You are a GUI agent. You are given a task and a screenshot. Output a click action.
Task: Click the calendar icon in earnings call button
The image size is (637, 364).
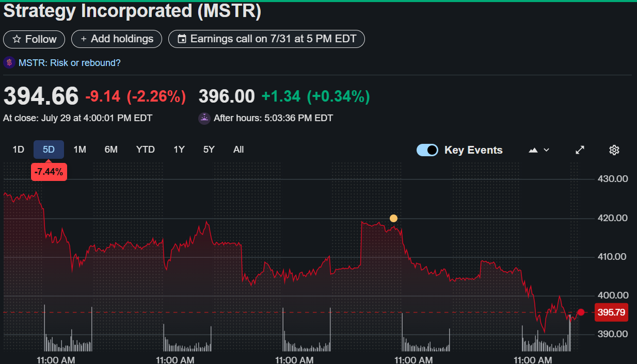point(181,39)
